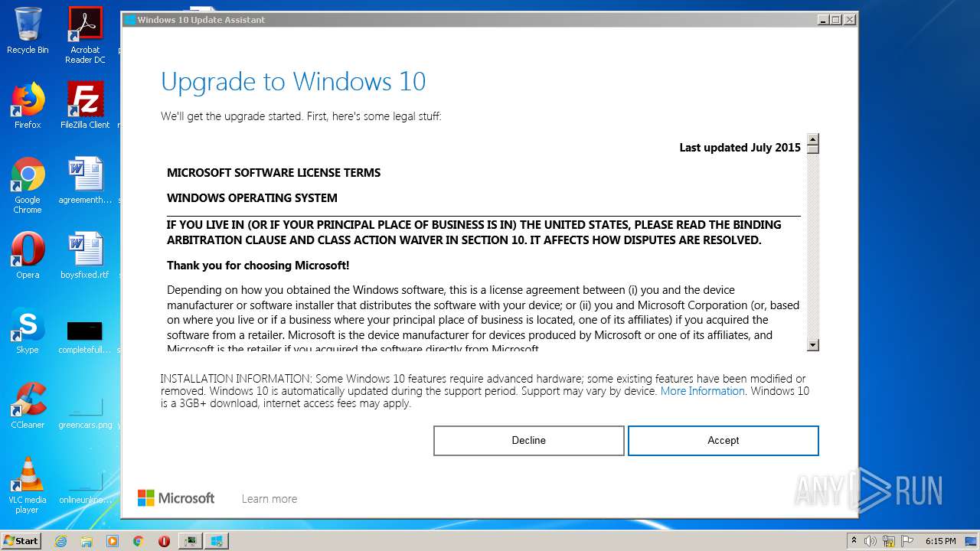Open Windows Explorer from taskbar

coord(87,541)
